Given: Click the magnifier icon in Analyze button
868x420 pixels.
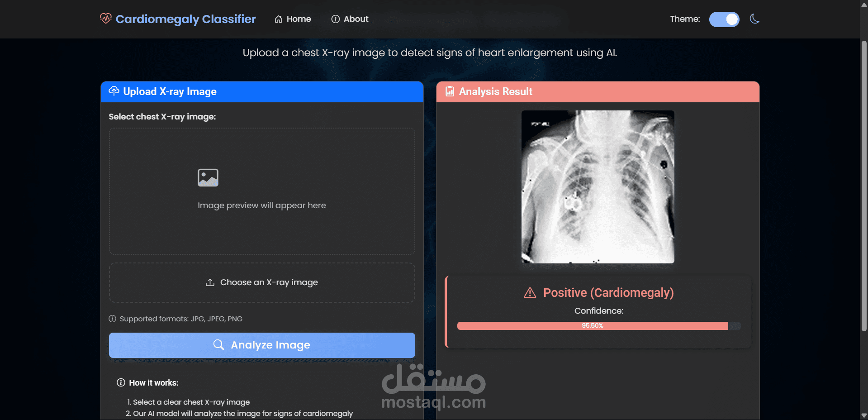Looking at the screenshot, I should pyautogui.click(x=218, y=345).
